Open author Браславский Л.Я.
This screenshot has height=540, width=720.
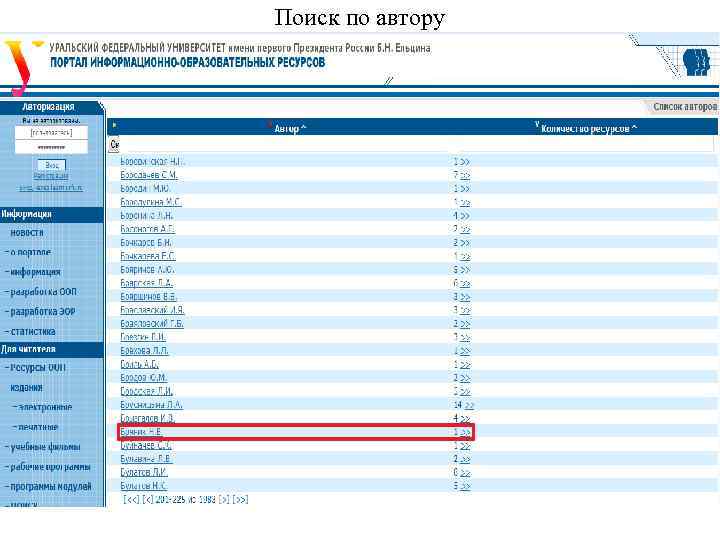pos(152,310)
